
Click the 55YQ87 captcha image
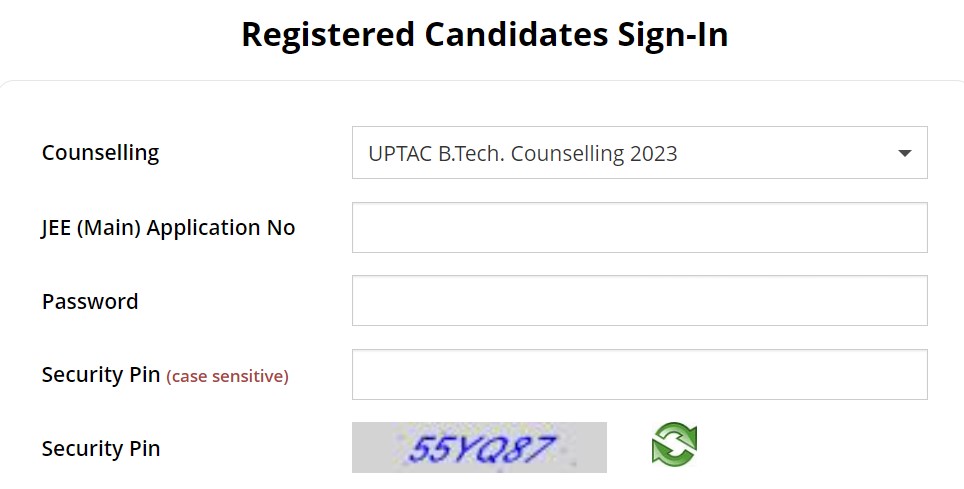pos(479,447)
